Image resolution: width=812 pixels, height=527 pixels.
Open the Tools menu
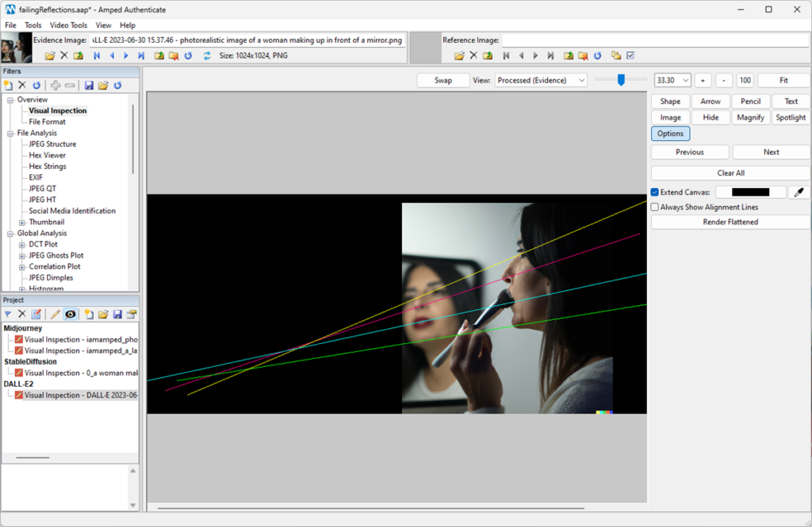(33, 25)
